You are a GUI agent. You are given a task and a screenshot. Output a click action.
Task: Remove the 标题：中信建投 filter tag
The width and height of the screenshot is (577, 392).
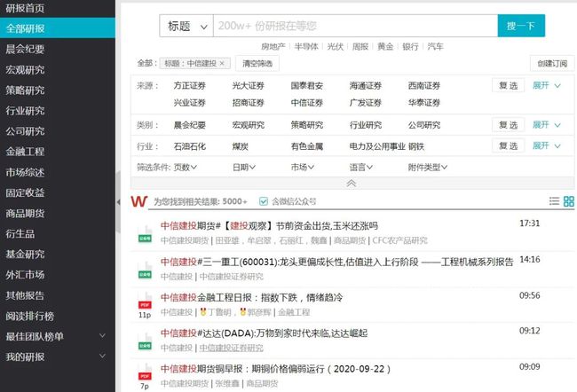click(x=222, y=63)
